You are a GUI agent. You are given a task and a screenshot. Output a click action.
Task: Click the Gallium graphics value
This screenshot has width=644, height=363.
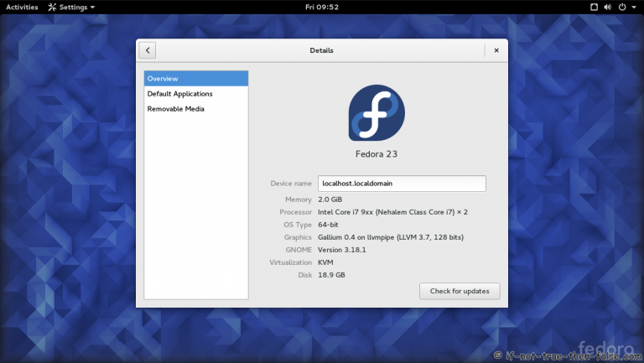pos(391,237)
